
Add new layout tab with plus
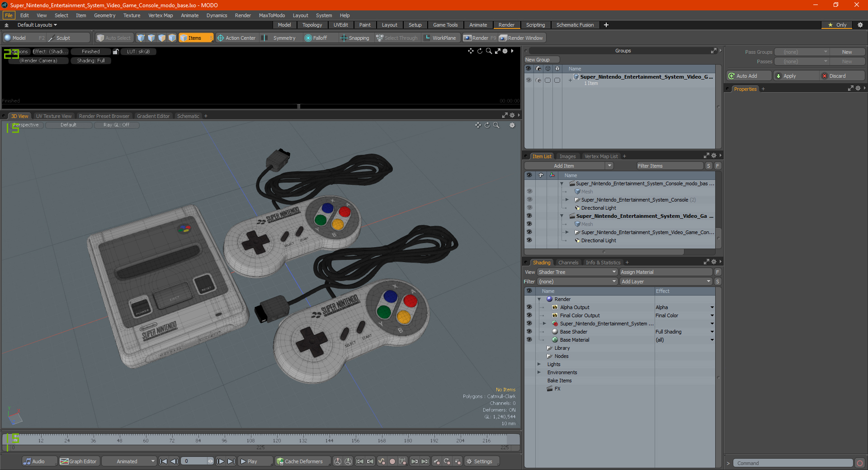[x=606, y=25]
